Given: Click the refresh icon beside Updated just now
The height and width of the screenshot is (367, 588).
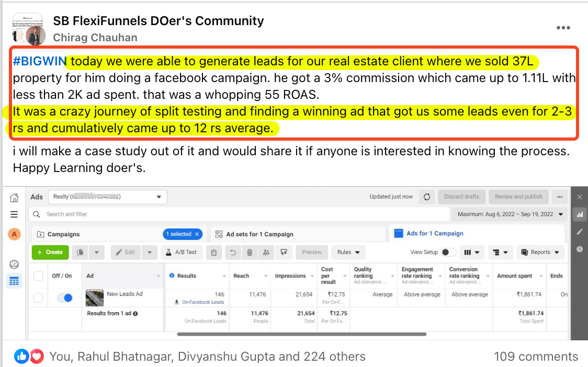Looking at the screenshot, I should [x=427, y=197].
